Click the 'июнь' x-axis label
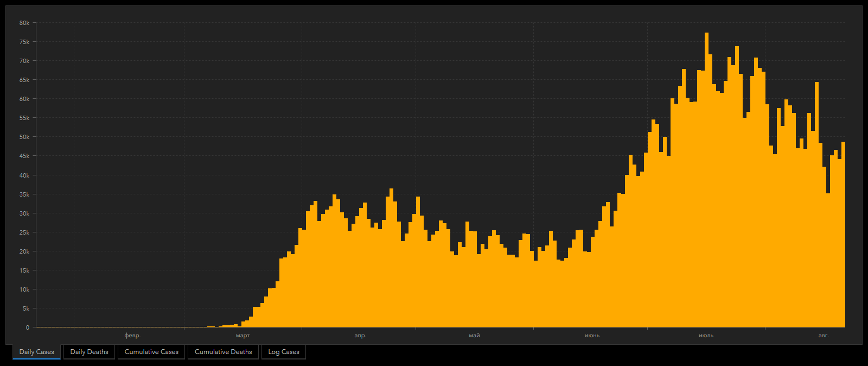 tap(592, 336)
